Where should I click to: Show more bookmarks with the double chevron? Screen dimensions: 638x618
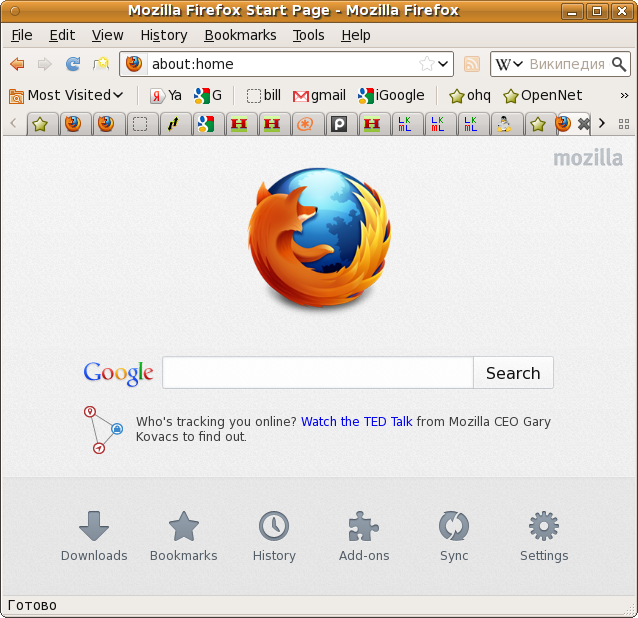coord(624,96)
